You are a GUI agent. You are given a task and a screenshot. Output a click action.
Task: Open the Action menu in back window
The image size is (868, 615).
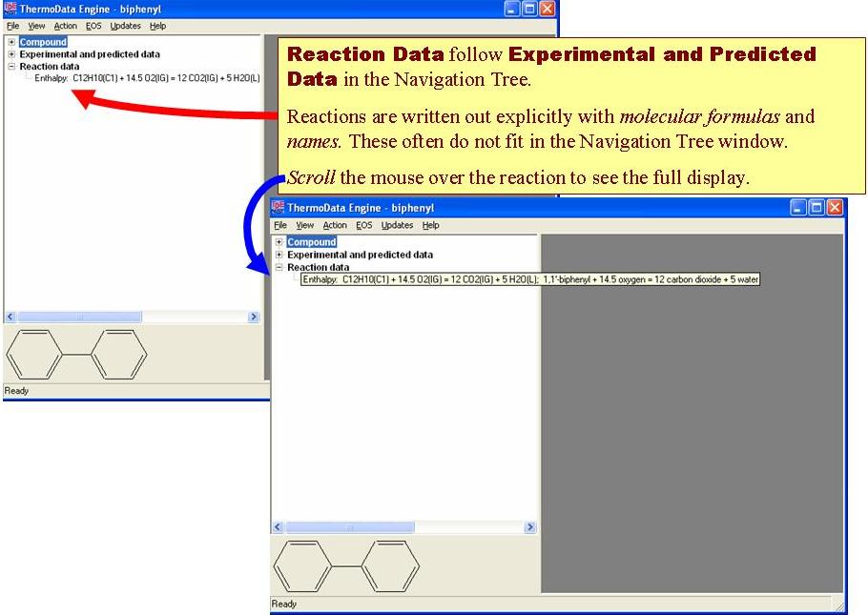coord(65,26)
